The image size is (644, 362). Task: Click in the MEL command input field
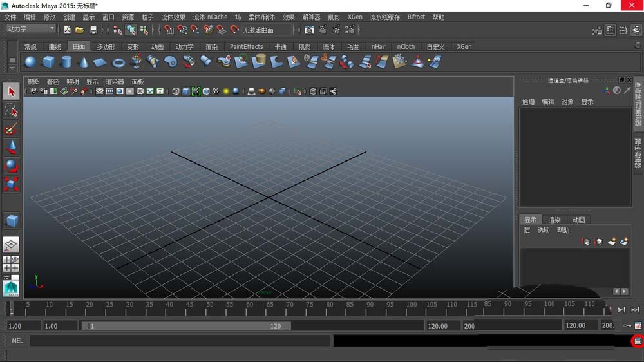(x=179, y=341)
